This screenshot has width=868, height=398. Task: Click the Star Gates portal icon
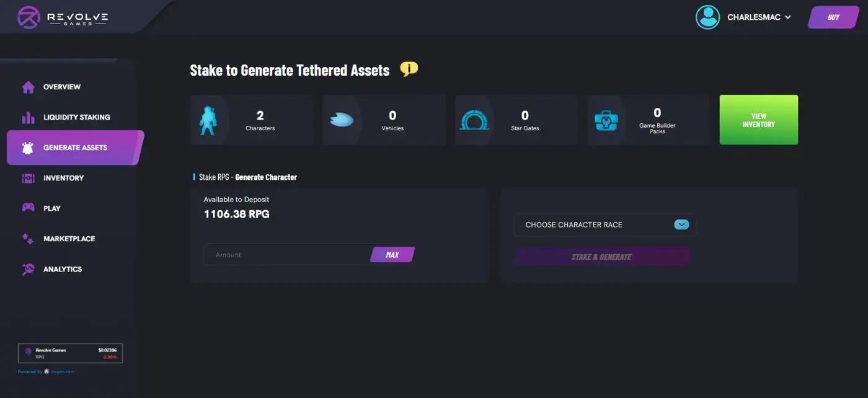475,120
